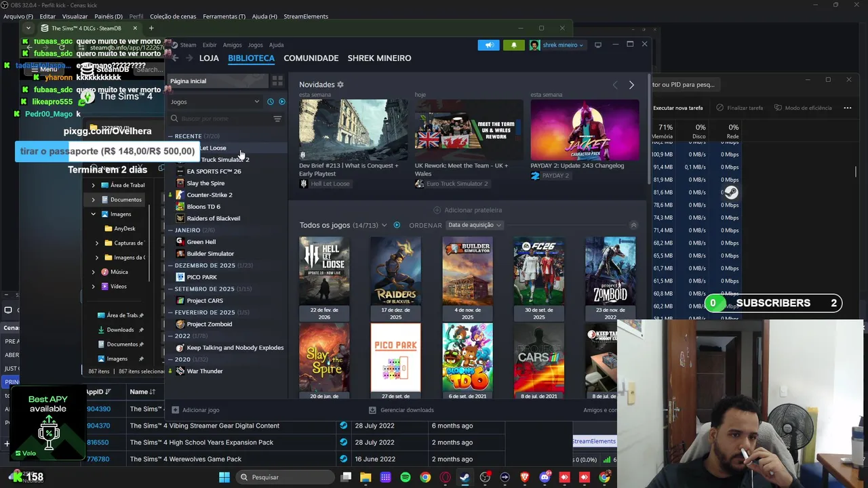Open PAYDAY 2 Jacket update thumbnail
The width and height of the screenshot is (868, 488).
(x=585, y=130)
